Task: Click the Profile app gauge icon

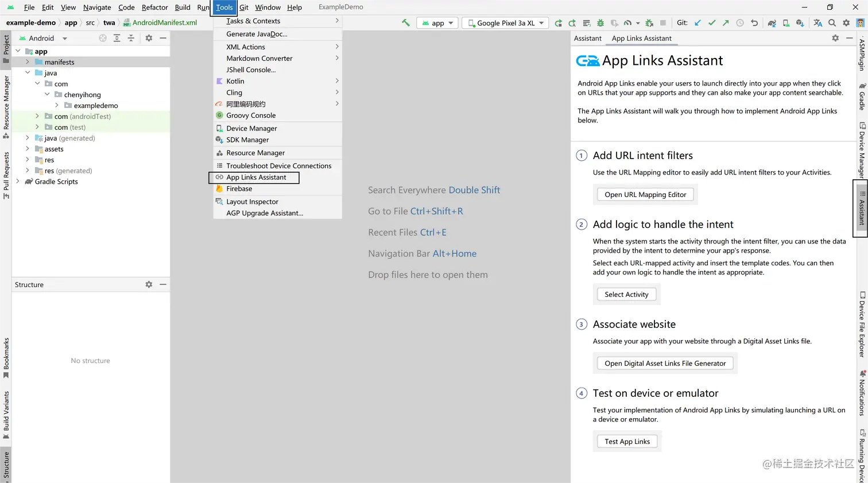Action: (627, 23)
